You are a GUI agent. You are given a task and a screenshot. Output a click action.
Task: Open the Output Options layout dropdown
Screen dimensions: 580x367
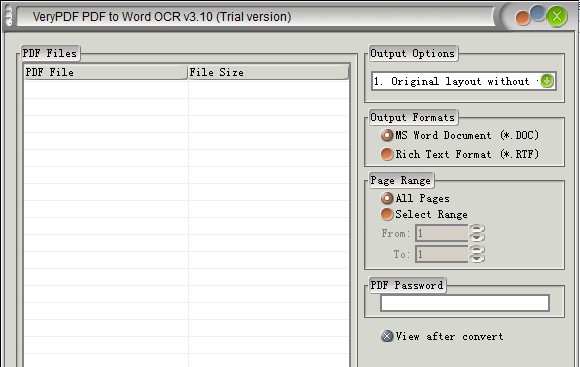(464, 81)
